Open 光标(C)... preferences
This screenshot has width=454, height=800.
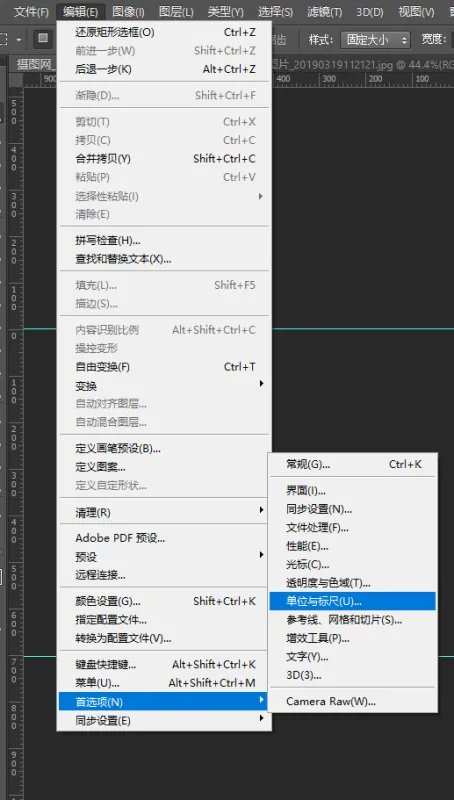pos(352,564)
